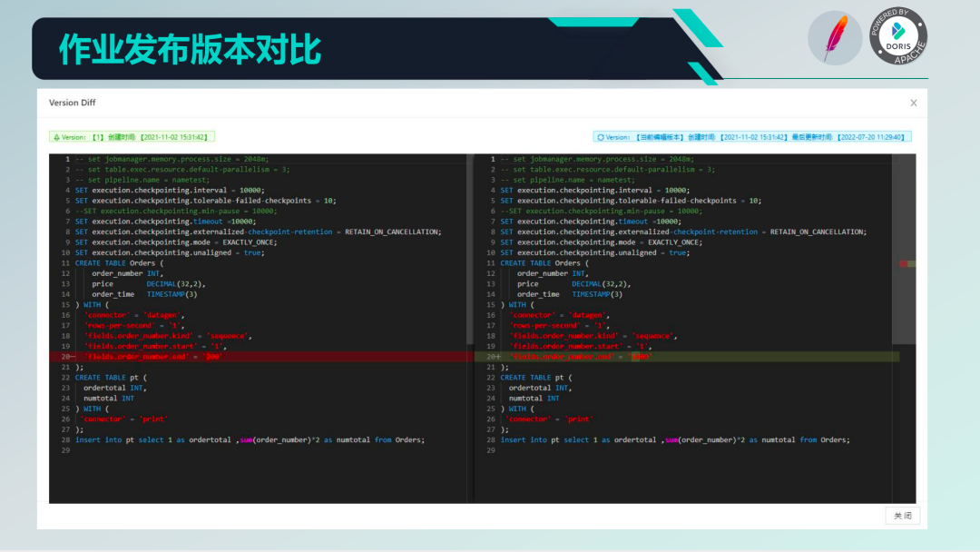Screen dimensions: 980x552
Task: Click line number 29 in the right pane
Action: [491, 450]
